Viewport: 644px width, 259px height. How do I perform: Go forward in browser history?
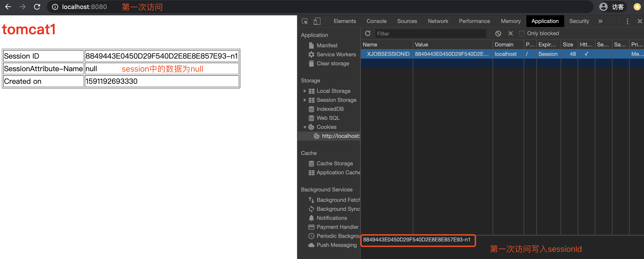tap(23, 7)
